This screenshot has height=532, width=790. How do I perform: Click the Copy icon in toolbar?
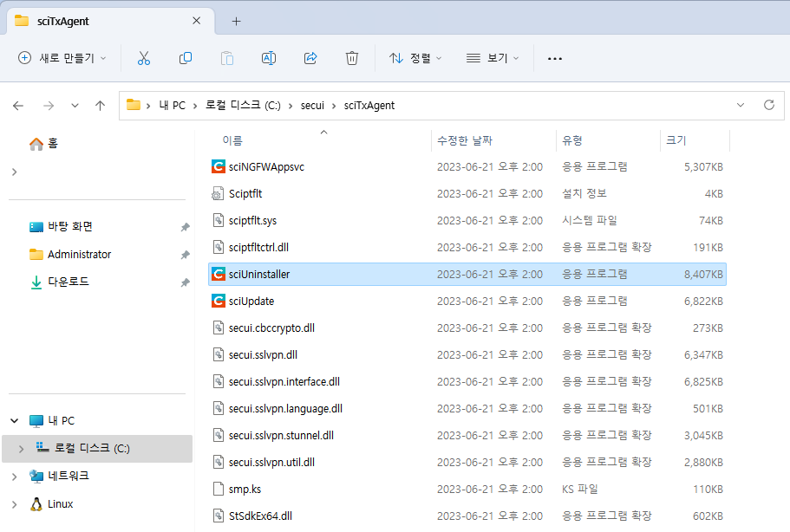click(x=186, y=58)
